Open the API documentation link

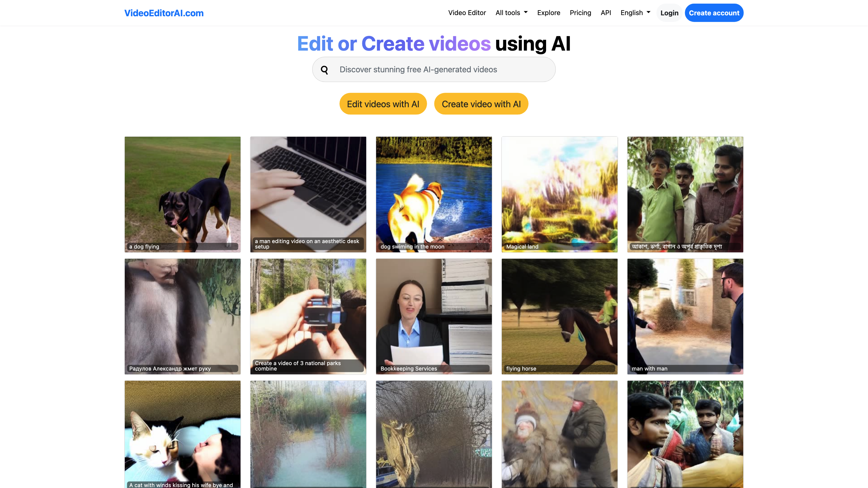[606, 13]
